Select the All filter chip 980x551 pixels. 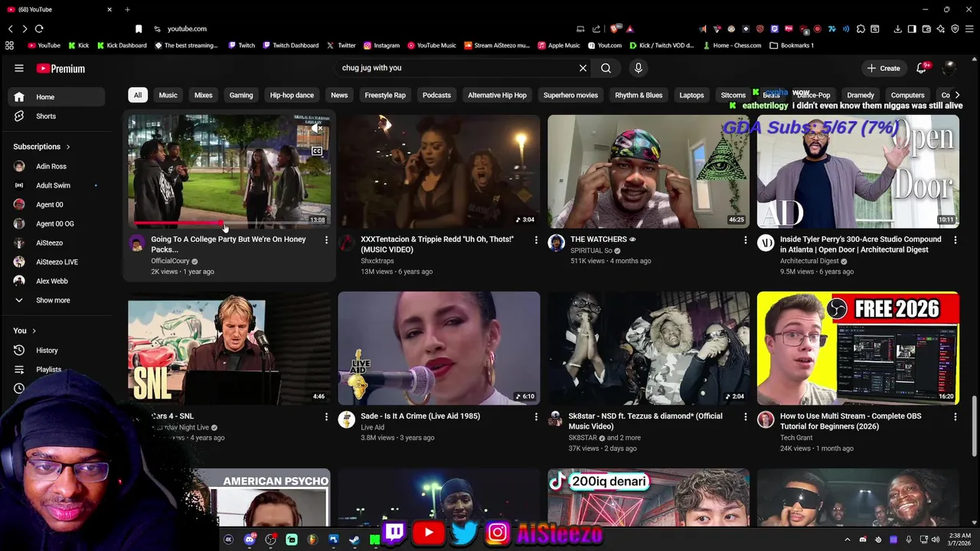click(138, 96)
